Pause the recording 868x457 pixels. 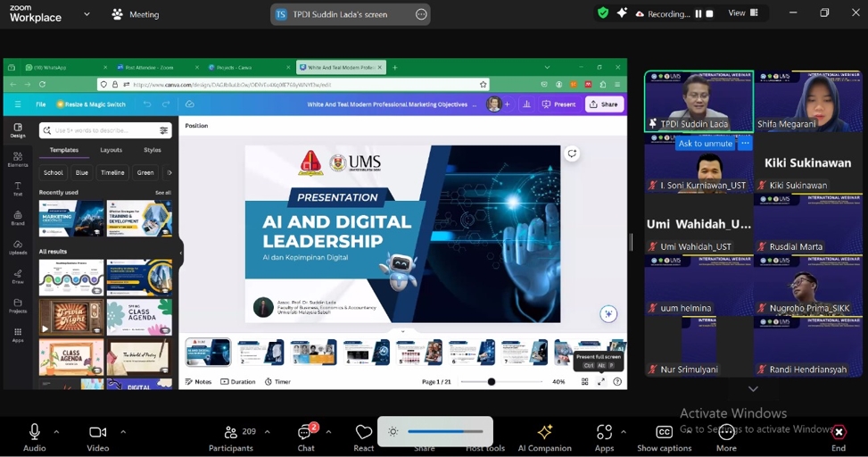pyautogui.click(x=699, y=14)
